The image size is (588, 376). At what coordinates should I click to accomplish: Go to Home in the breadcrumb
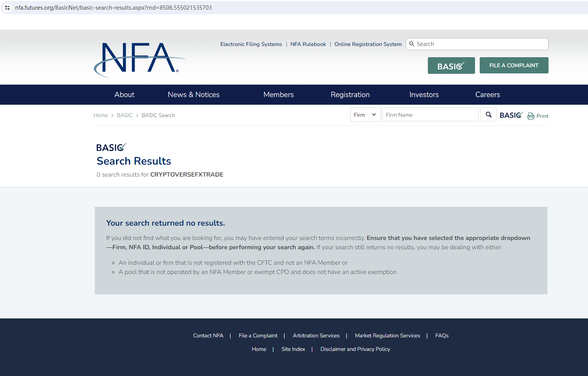(101, 115)
